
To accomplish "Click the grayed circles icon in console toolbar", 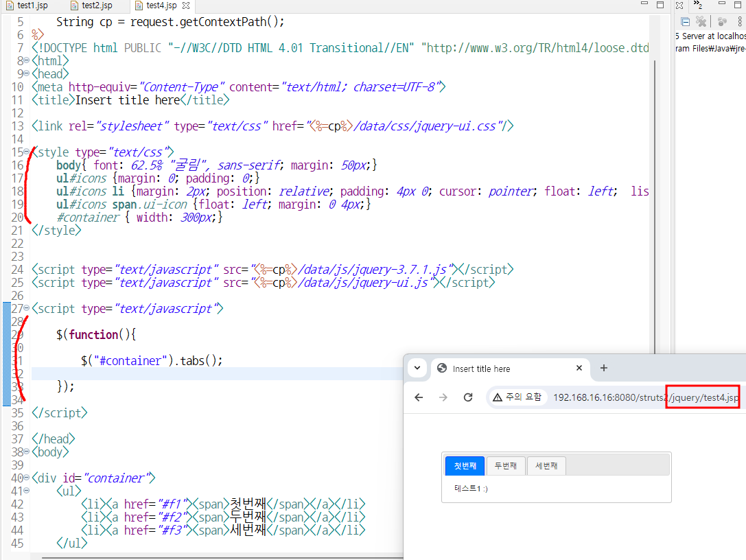I will 722,21.
